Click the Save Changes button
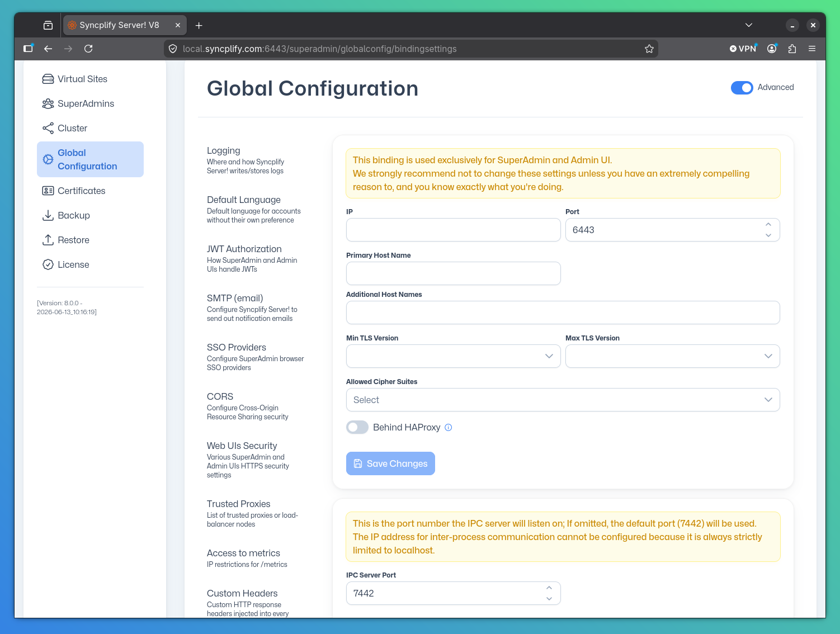Screen dimensions: 840x634 (390, 463)
